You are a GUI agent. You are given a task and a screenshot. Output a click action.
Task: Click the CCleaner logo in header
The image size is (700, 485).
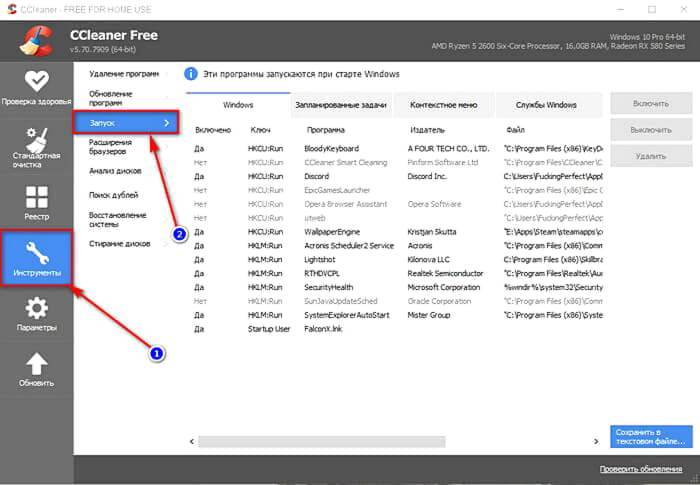(37, 41)
